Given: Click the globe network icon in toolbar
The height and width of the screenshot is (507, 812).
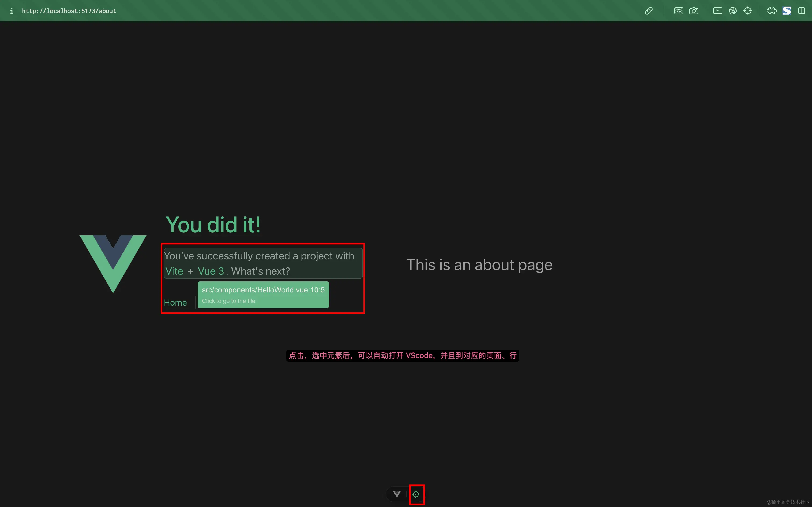Looking at the screenshot, I should pos(733,11).
